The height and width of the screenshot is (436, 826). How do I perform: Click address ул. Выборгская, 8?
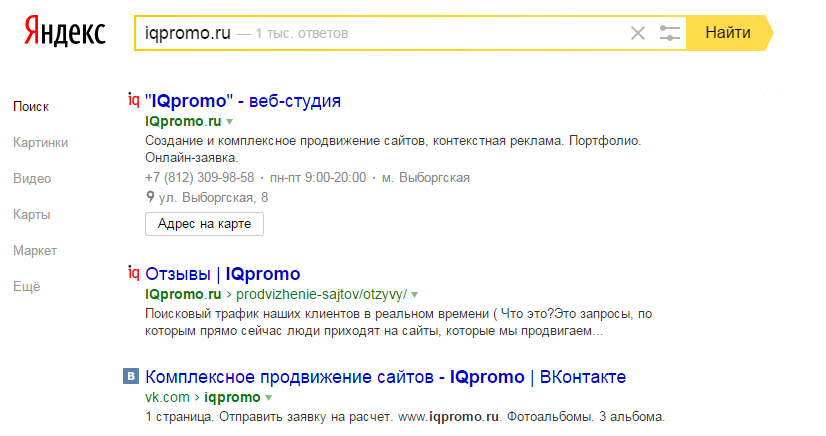click(x=213, y=197)
